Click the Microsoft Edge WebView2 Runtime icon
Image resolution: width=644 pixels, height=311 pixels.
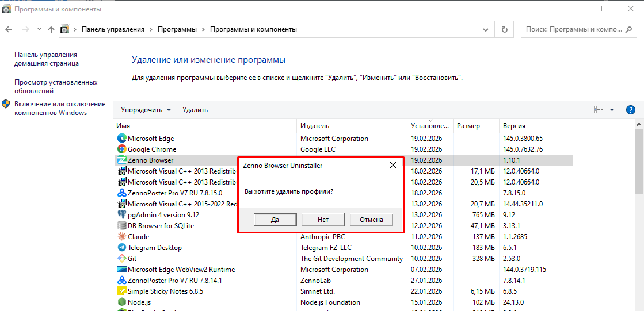pos(121,270)
